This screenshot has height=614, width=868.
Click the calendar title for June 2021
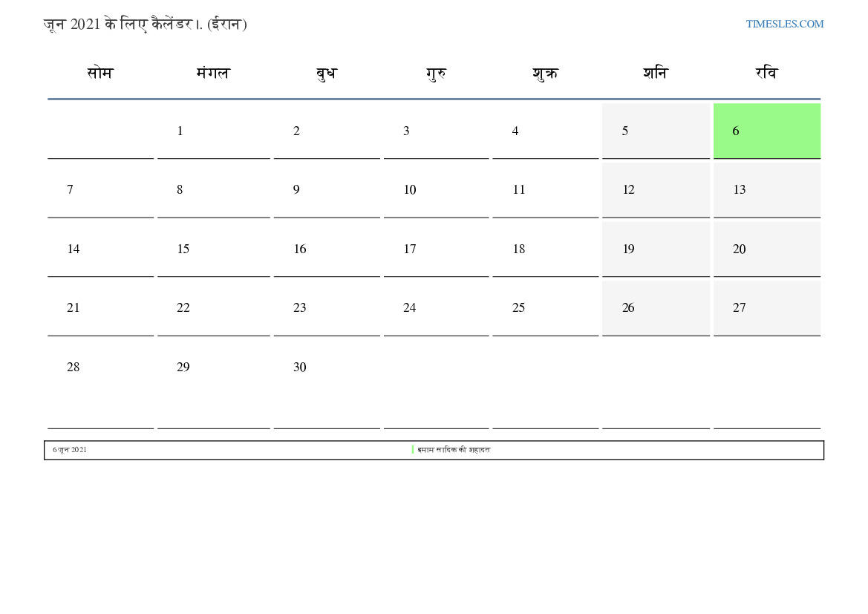145,25
